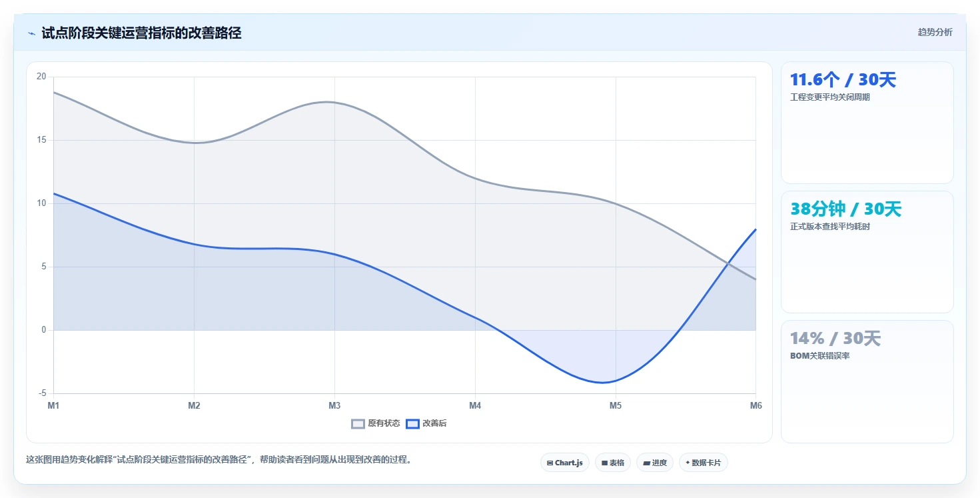The height and width of the screenshot is (498, 980).
Task: Click the 表格 tag
Action: [x=613, y=463]
